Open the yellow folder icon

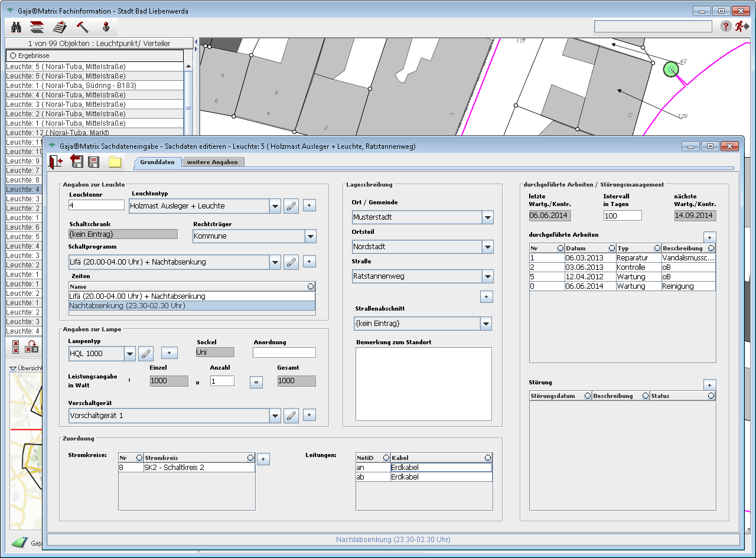[x=115, y=162]
